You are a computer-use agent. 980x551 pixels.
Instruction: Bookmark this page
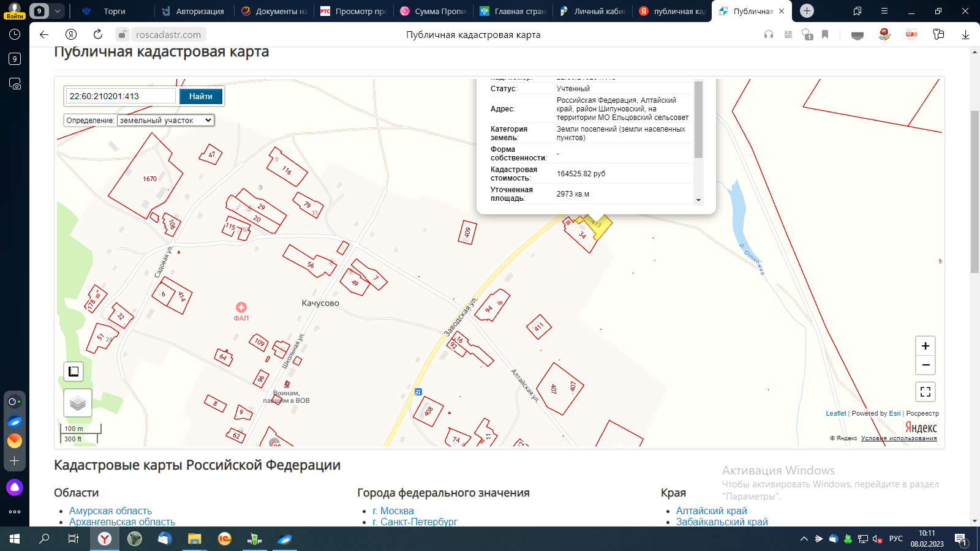(x=825, y=35)
